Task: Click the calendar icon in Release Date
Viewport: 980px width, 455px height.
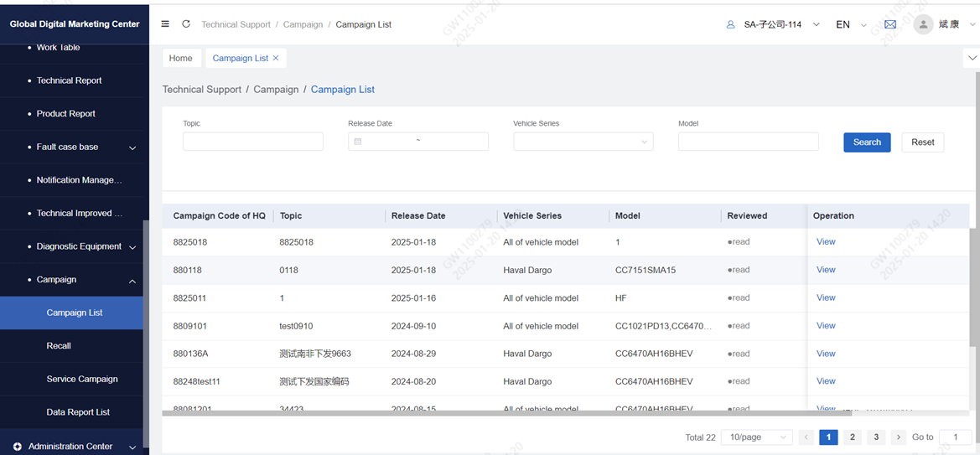Action: pos(358,142)
